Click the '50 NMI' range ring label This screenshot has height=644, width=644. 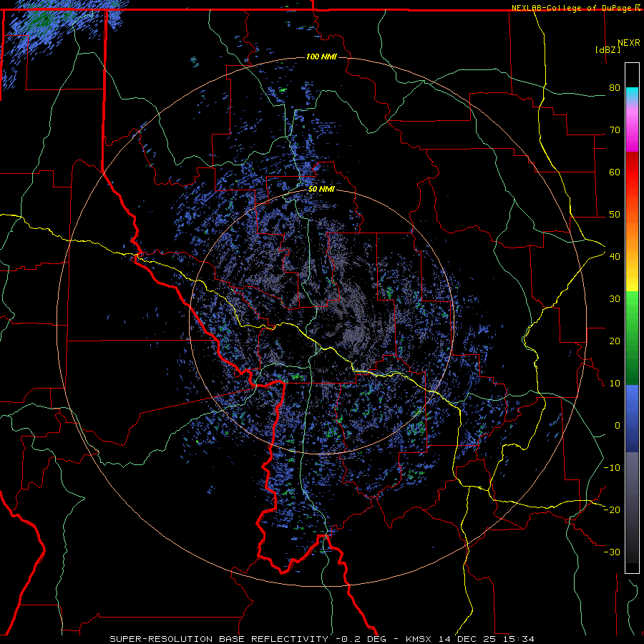point(321,190)
